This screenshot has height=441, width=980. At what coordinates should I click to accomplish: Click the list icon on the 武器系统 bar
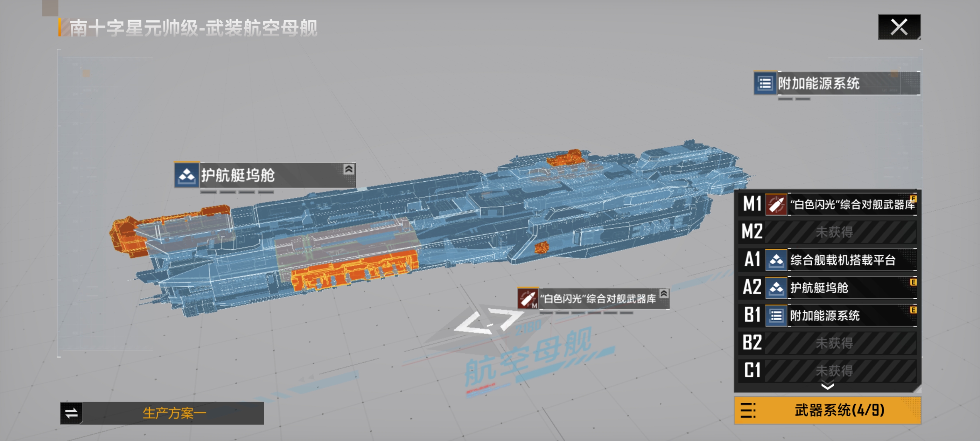748,410
